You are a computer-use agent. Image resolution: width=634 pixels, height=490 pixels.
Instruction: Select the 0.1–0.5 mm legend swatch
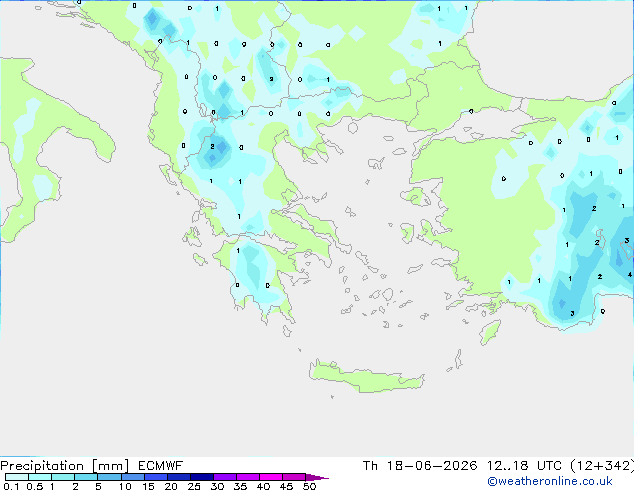(17, 477)
